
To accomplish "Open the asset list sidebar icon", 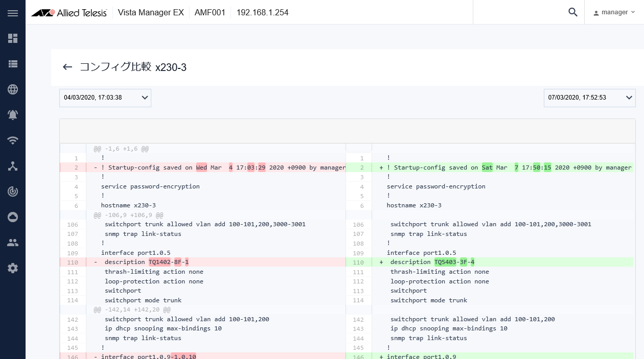I will 13,64.
